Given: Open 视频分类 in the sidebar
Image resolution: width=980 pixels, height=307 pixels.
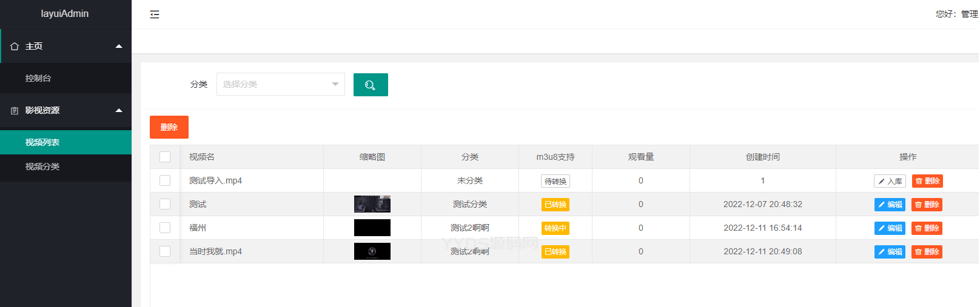Looking at the screenshot, I should coord(42,167).
